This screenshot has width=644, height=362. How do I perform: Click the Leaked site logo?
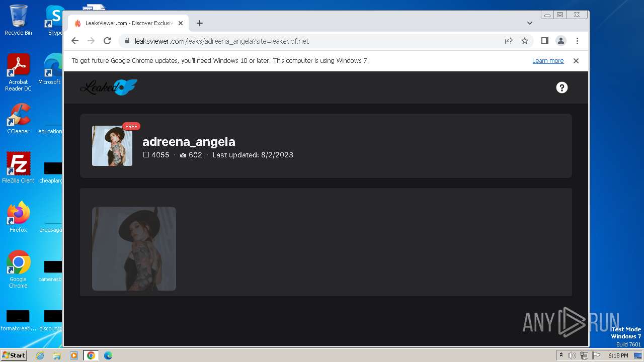[109, 87]
